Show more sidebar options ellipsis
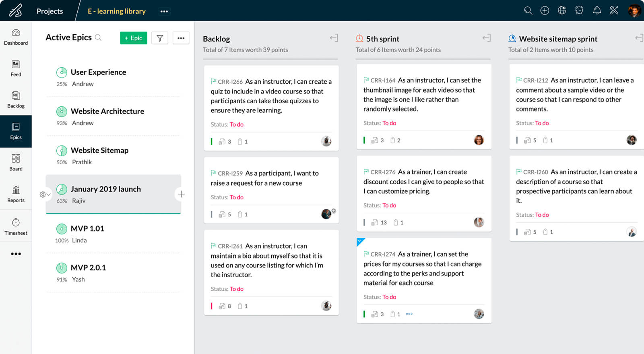 [16, 254]
